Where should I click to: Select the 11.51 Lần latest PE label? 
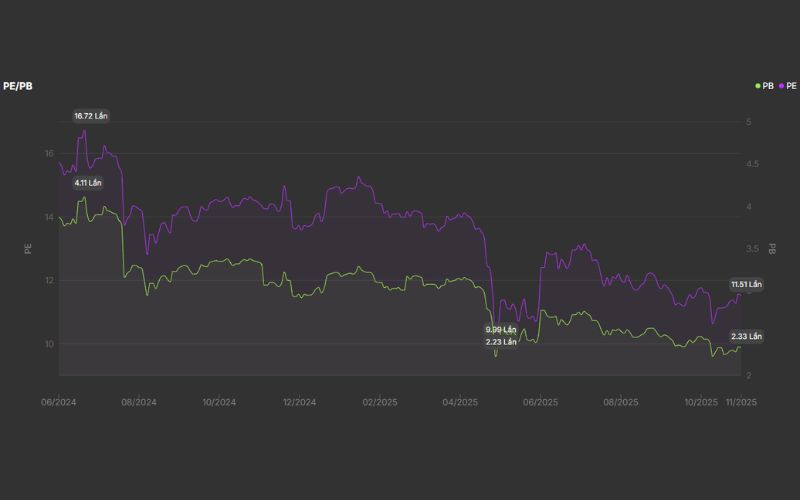pos(746,285)
